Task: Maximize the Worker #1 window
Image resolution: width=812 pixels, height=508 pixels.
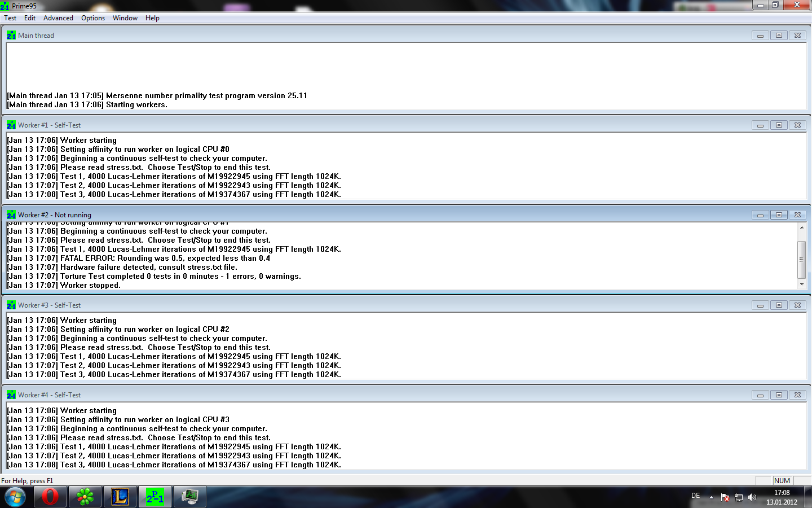Action: [x=779, y=125]
